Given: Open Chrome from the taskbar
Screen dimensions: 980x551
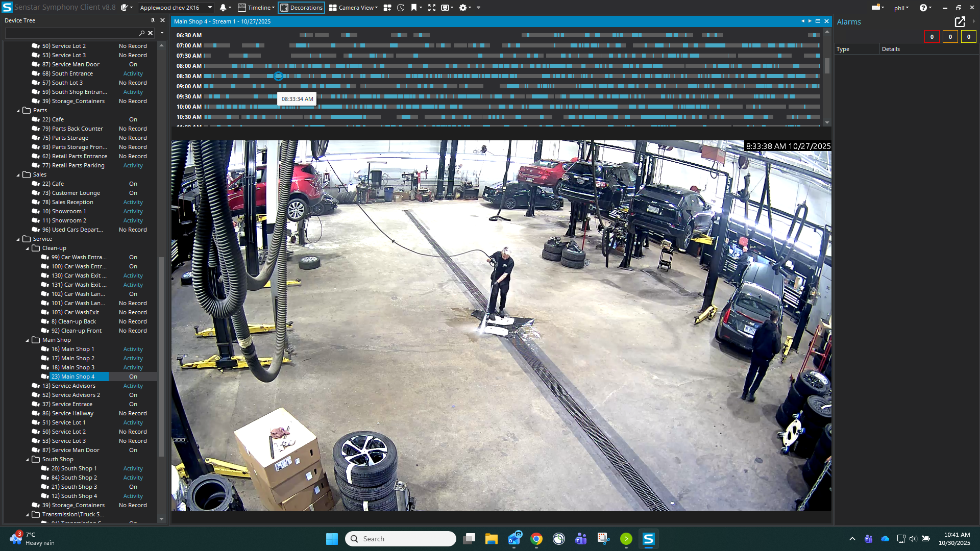Looking at the screenshot, I should pos(536,539).
